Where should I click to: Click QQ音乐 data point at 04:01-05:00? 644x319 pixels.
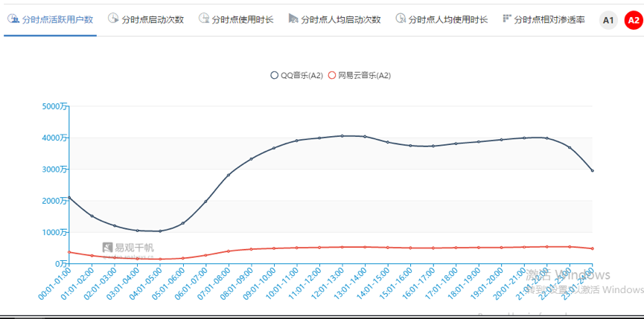tap(160, 231)
